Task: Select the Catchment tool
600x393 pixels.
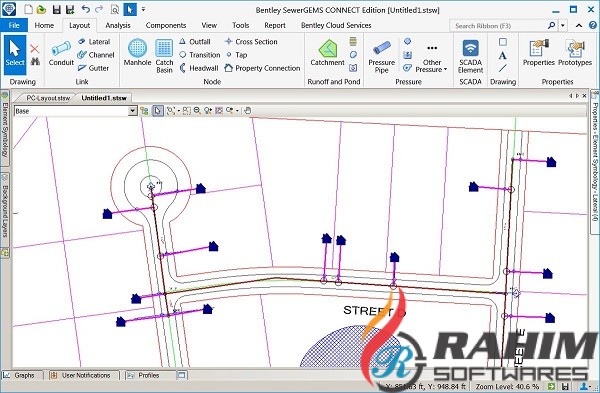Action: tap(328, 52)
